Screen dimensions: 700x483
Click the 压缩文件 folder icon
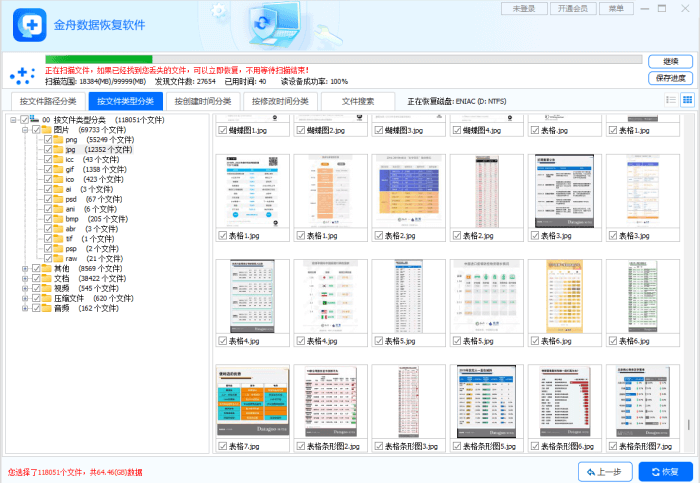[x=46, y=298]
